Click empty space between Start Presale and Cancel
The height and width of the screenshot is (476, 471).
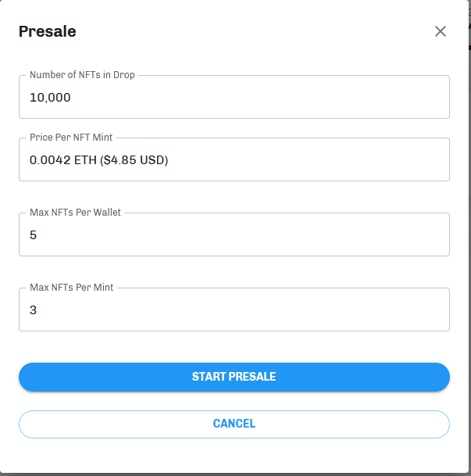tap(234, 401)
